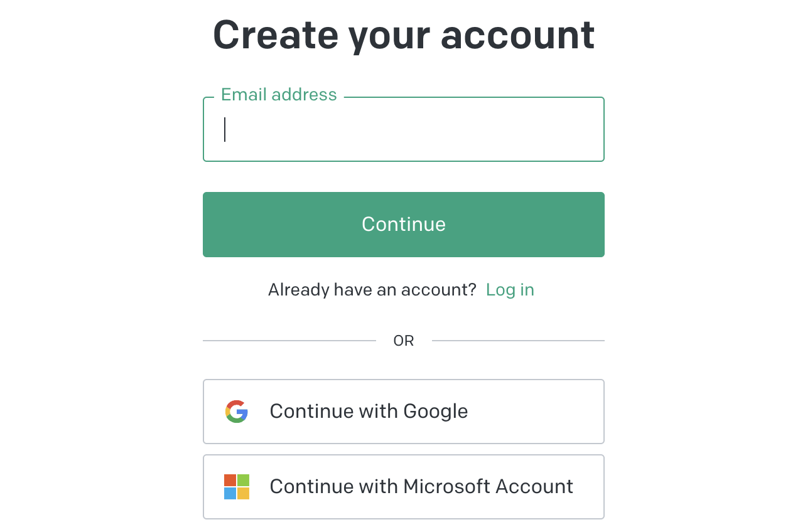Screen dimensions: 810x532
Task: Click the 'Already have an account?' text
Action: (x=372, y=290)
